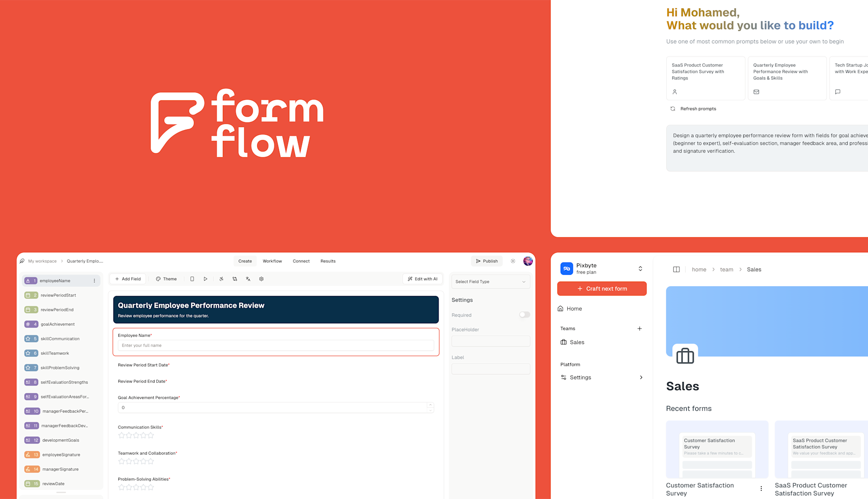This screenshot has height=499, width=868.
Task: Click the AI prompt text area
Action: tap(767, 148)
